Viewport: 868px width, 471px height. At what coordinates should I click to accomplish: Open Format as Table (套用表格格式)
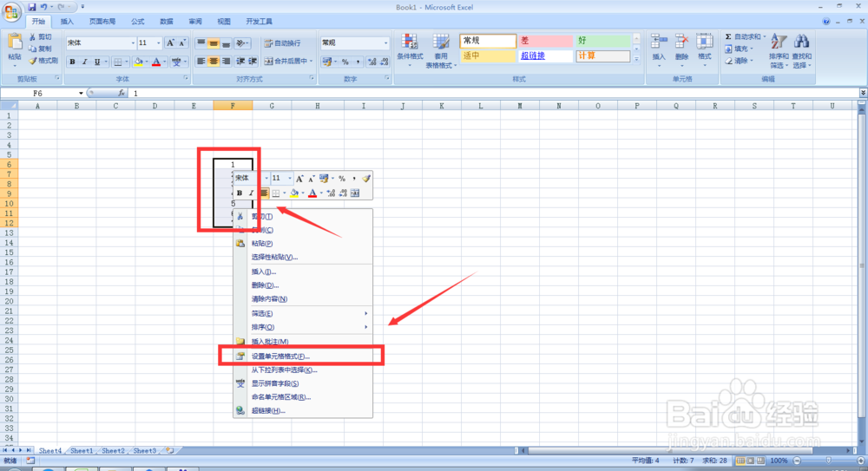click(441, 50)
